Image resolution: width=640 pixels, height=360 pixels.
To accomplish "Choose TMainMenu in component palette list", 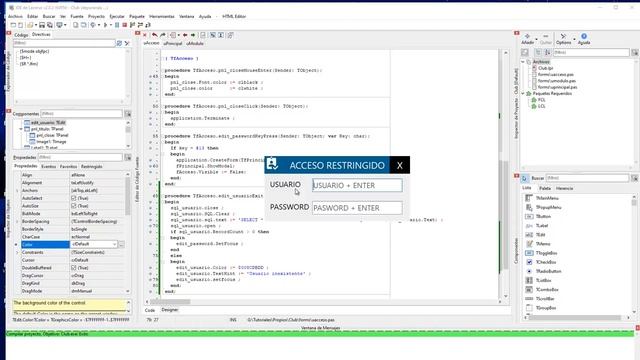I will (547, 198).
